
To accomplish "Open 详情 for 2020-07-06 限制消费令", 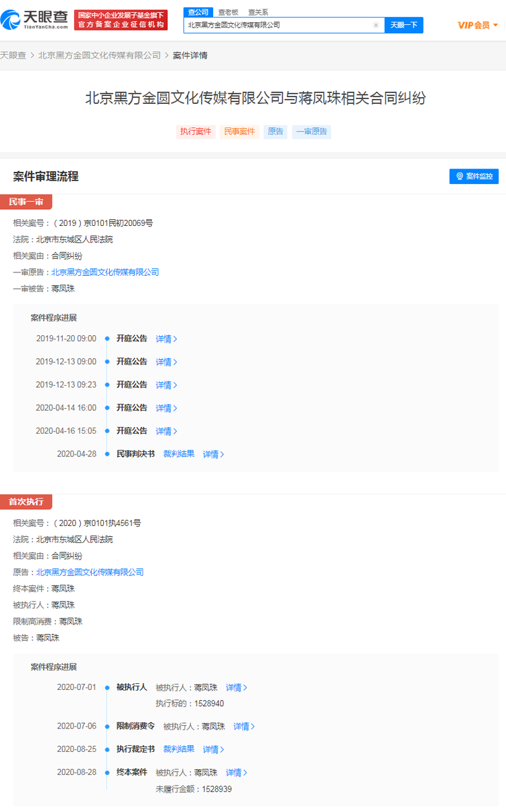I will click(x=244, y=726).
